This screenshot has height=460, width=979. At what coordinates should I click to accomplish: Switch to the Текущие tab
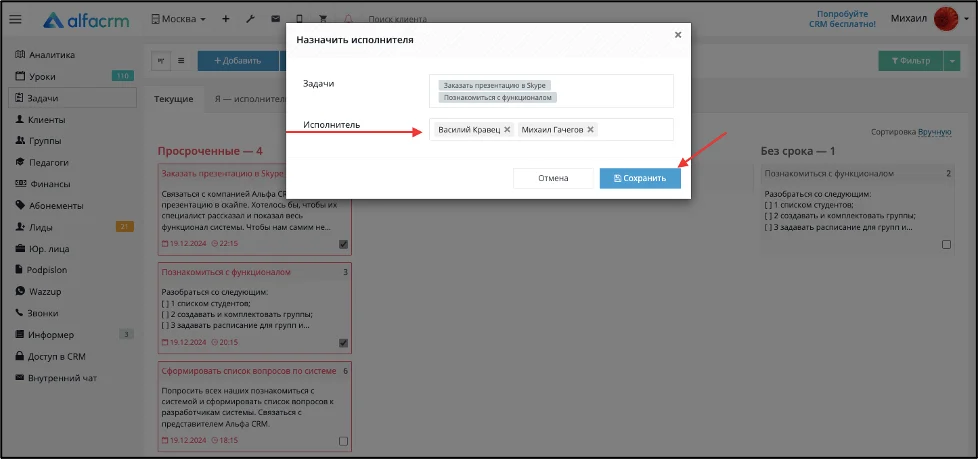tap(174, 99)
